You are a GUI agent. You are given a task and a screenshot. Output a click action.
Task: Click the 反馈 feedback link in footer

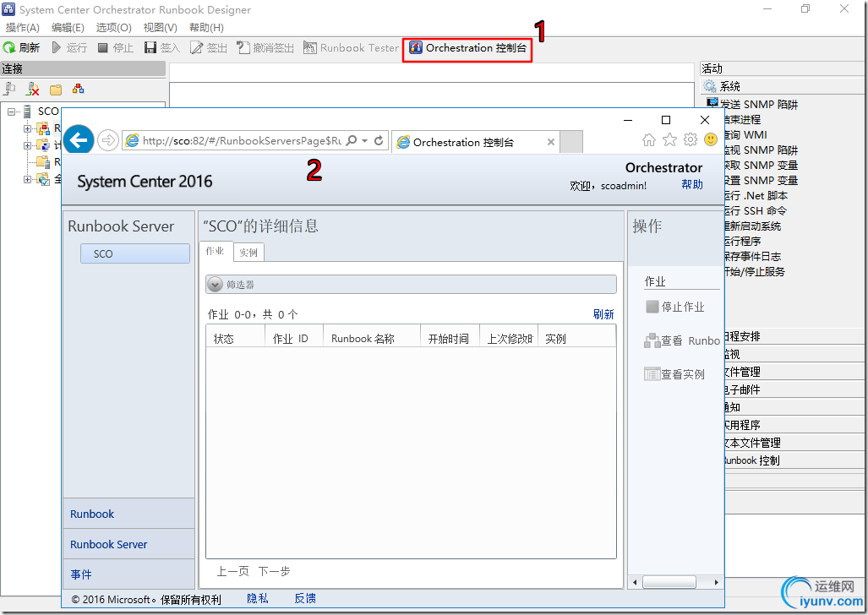(305, 598)
